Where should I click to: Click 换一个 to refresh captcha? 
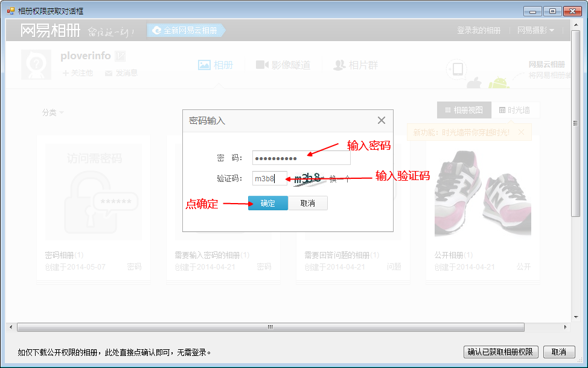click(339, 179)
